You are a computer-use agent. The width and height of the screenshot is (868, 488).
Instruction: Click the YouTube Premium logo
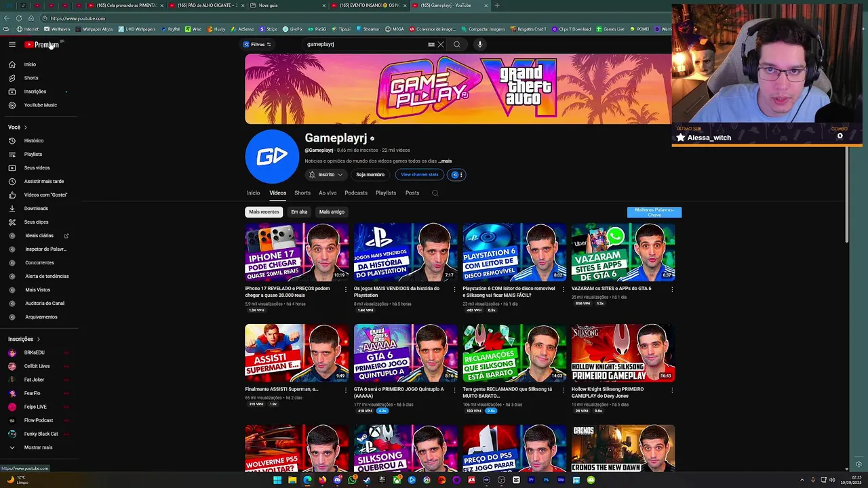pyautogui.click(x=42, y=45)
